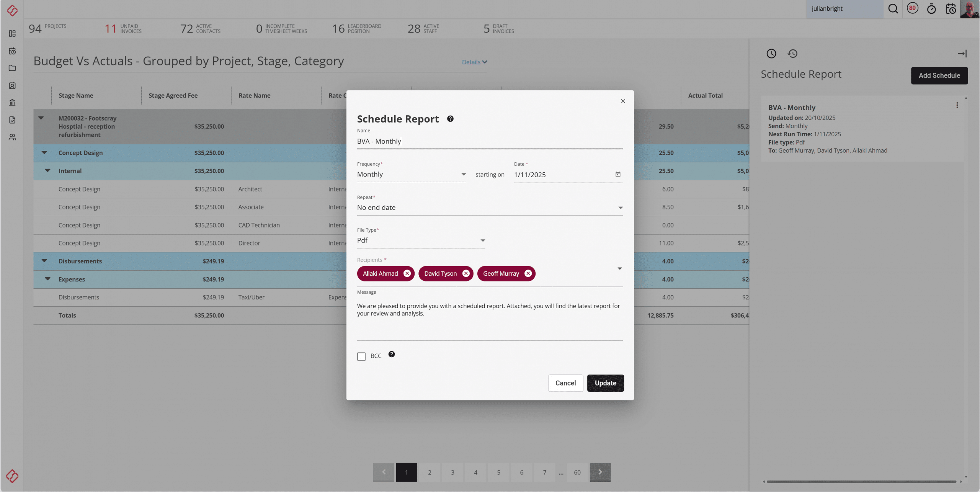The height and width of the screenshot is (492, 980).
Task: Open the notifications badge showing 80
Action: click(x=913, y=8)
